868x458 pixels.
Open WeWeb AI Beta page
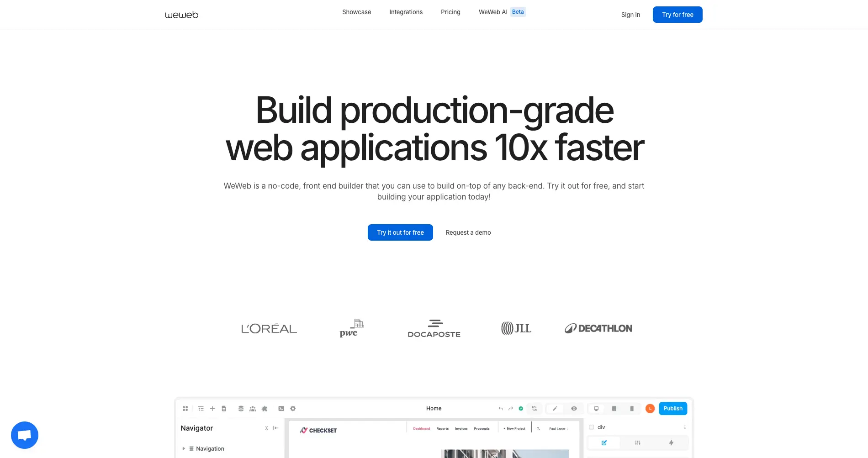pos(502,12)
